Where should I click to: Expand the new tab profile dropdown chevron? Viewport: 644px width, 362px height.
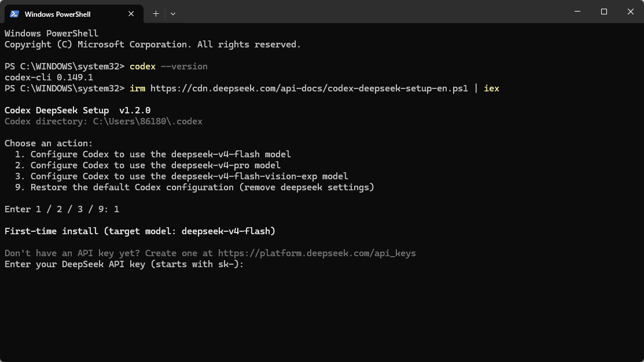tap(173, 14)
